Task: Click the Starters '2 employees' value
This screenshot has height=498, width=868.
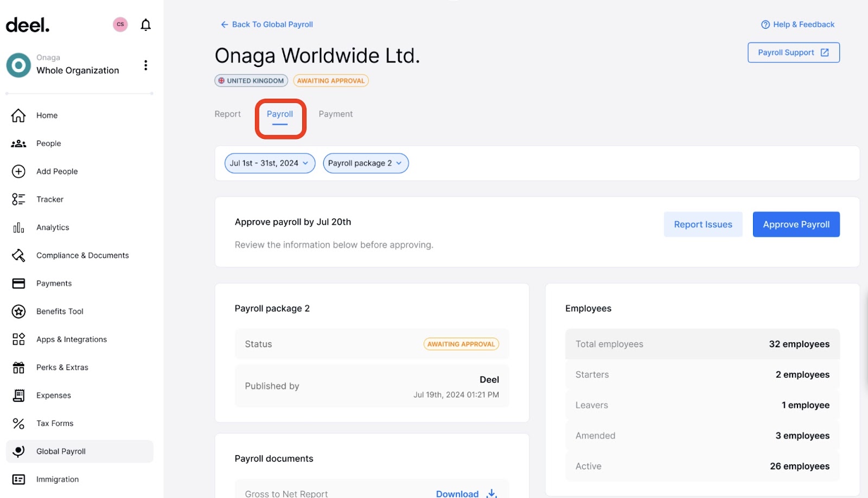Action: tap(802, 374)
